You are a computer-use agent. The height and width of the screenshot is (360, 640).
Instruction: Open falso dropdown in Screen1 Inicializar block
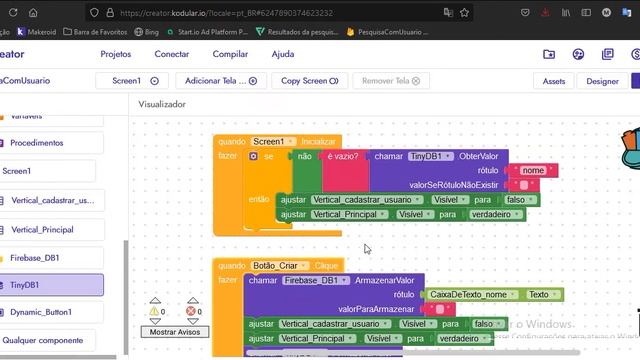coord(520,200)
